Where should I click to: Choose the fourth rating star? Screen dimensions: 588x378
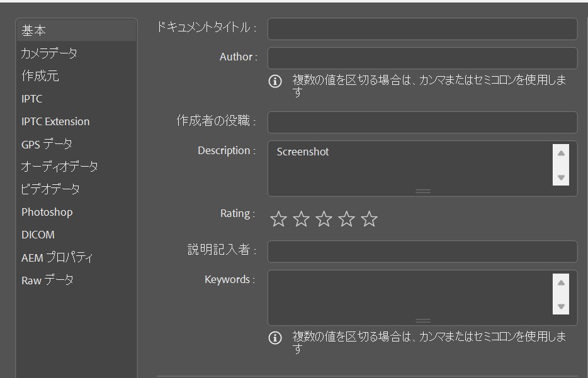(x=347, y=219)
